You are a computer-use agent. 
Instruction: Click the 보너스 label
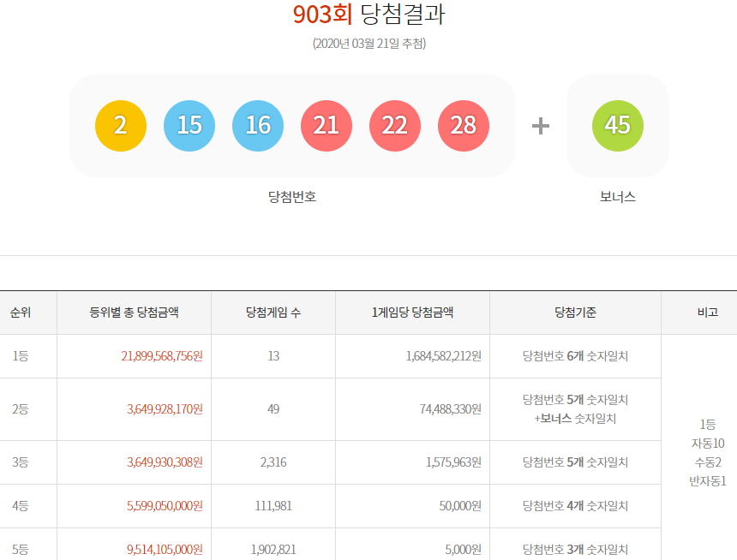point(618,197)
